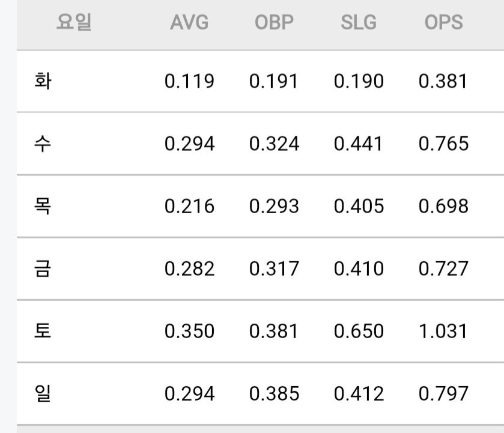Click the 0.119 AVG value for 화
This screenshot has width=504, height=433.
tap(189, 81)
